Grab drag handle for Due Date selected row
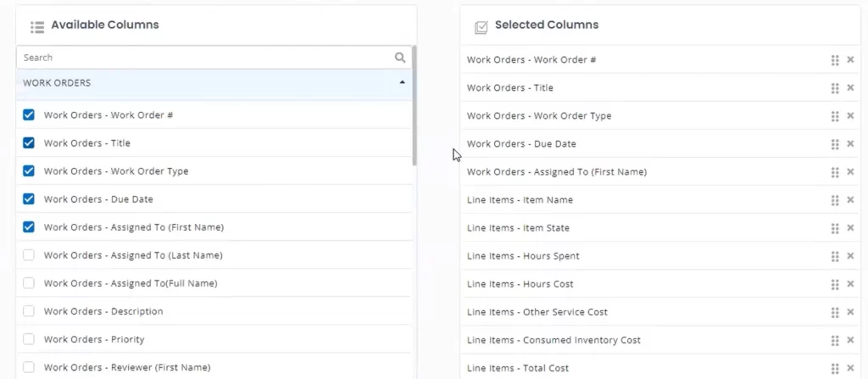The width and height of the screenshot is (868, 379). 835,143
